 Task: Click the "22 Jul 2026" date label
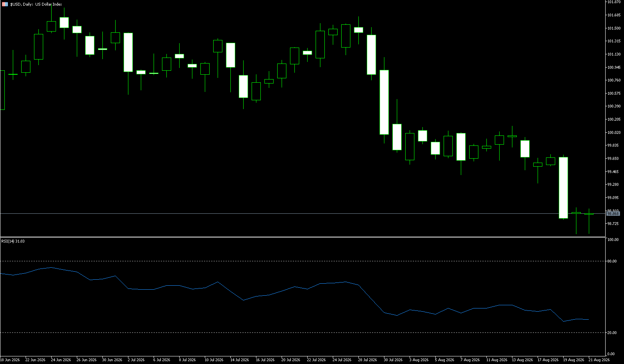click(x=316, y=360)
